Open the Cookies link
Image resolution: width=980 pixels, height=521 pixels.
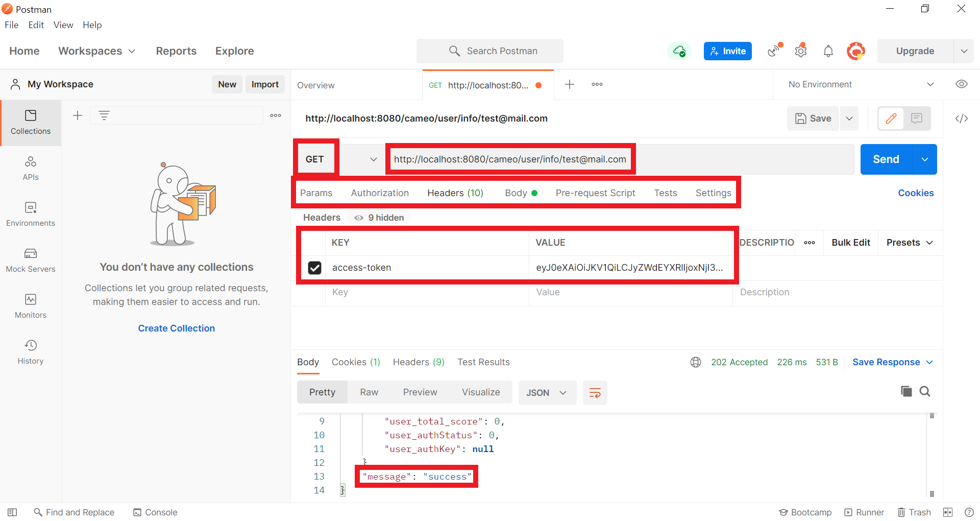pos(916,193)
